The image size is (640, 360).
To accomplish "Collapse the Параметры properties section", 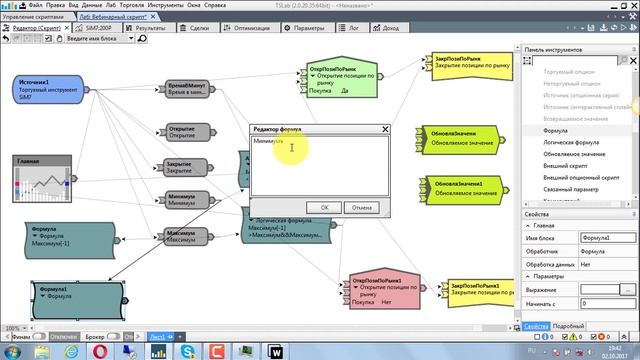I will click(x=528, y=276).
